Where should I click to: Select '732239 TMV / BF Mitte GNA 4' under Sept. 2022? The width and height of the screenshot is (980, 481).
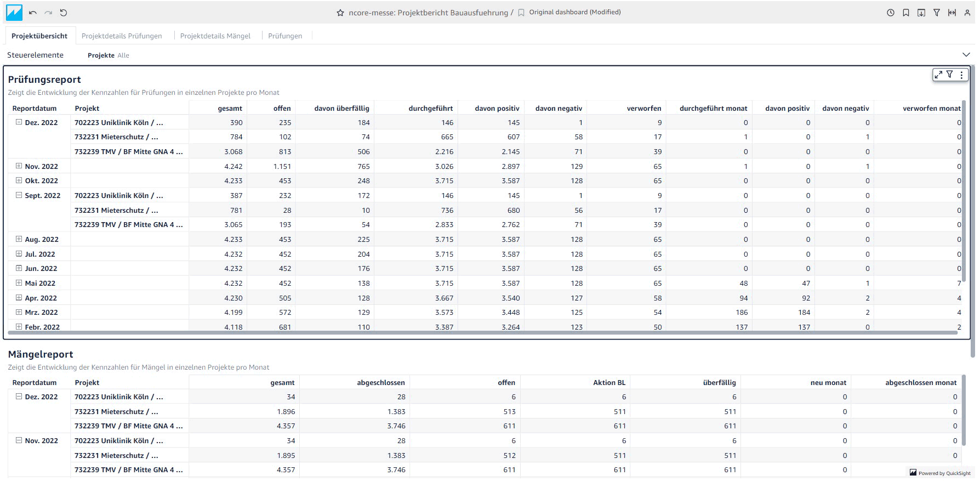[129, 224]
